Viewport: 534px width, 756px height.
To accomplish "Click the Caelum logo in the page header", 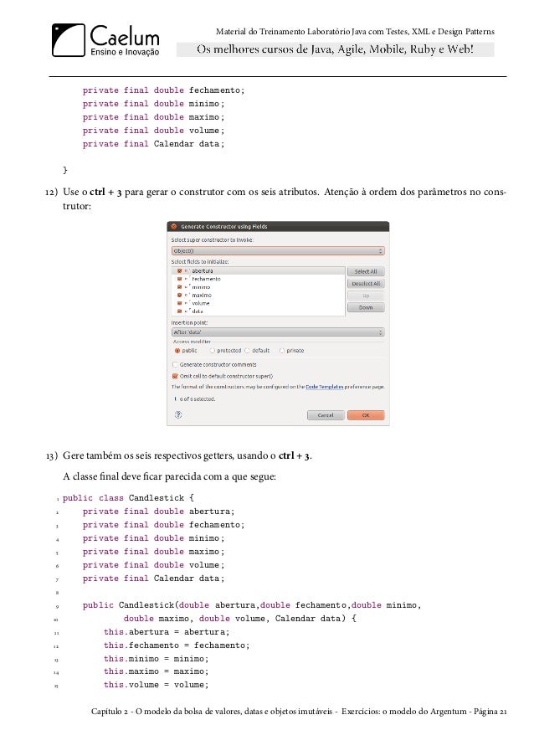I will tap(105, 40).
